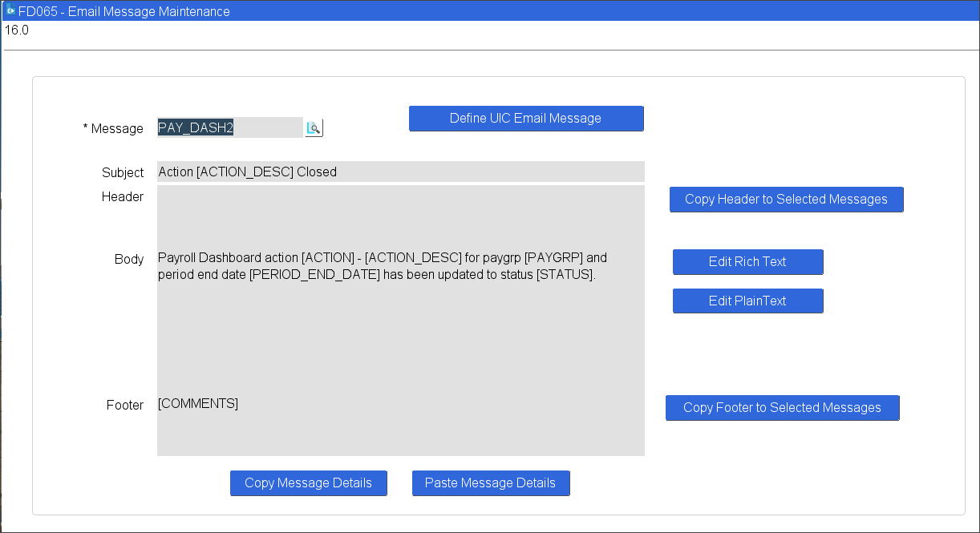Open the Edit Rich Text editor
Image resolution: width=980 pixels, height=533 pixels.
point(747,262)
